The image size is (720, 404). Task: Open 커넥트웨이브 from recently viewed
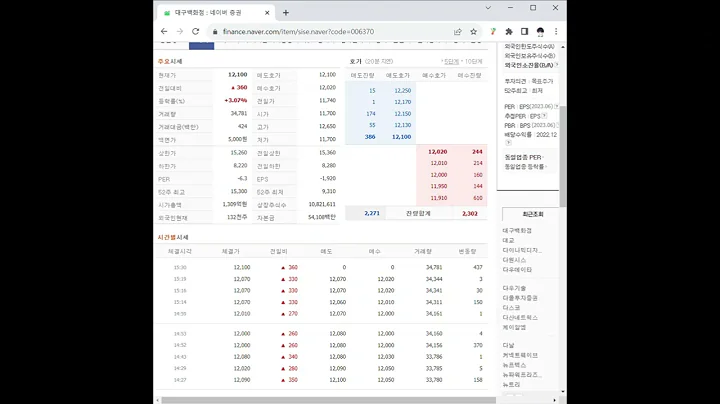coord(520,355)
